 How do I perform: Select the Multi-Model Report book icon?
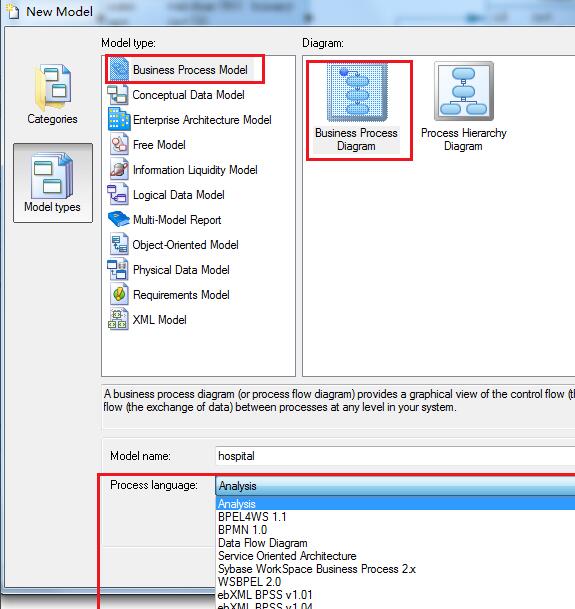click(118, 219)
